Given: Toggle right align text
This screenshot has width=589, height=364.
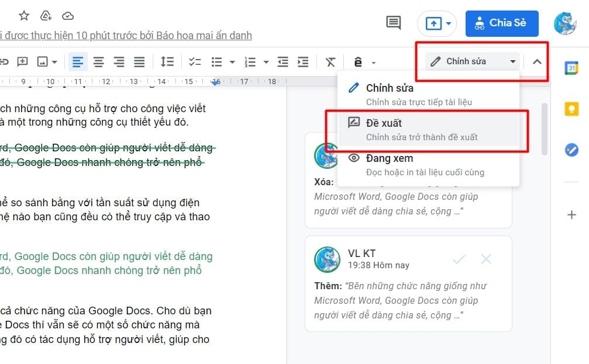Looking at the screenshot, I should click(x=119, y=62).
